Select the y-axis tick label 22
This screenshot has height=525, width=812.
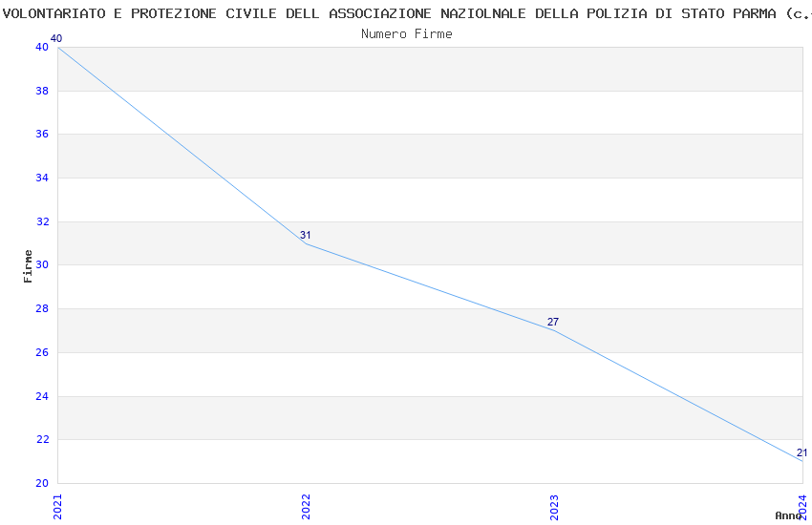(x=42, y=440)
